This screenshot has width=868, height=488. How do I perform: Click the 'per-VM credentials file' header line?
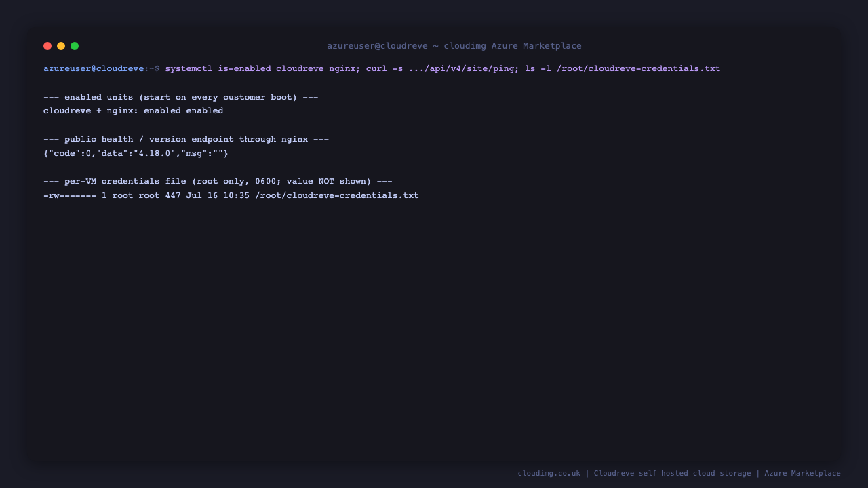tap(218, 181)
